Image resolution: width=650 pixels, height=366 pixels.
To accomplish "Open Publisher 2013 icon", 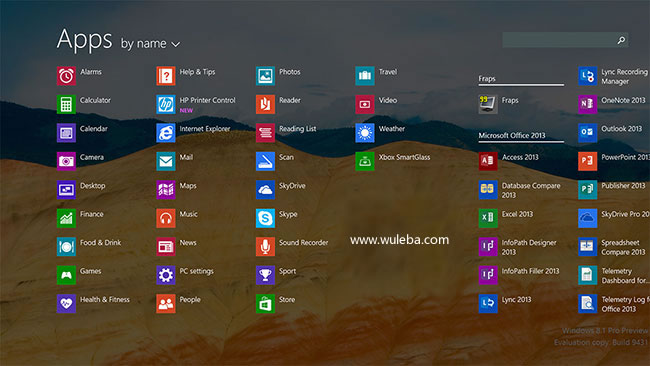I will (587, 189).
